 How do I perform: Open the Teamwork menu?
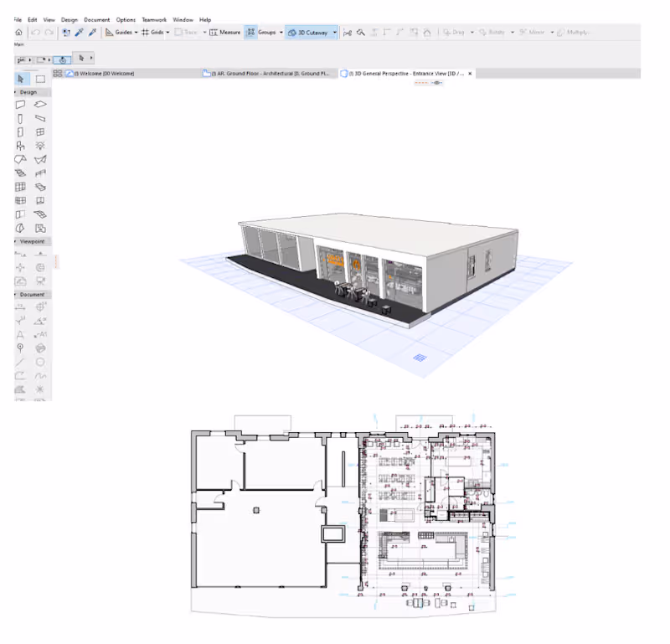point(153,19)
